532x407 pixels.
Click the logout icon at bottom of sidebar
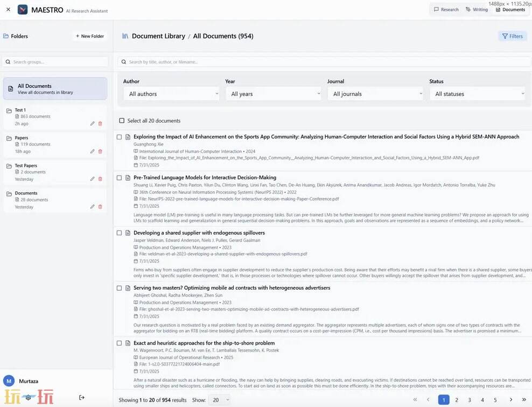point(82,397)
